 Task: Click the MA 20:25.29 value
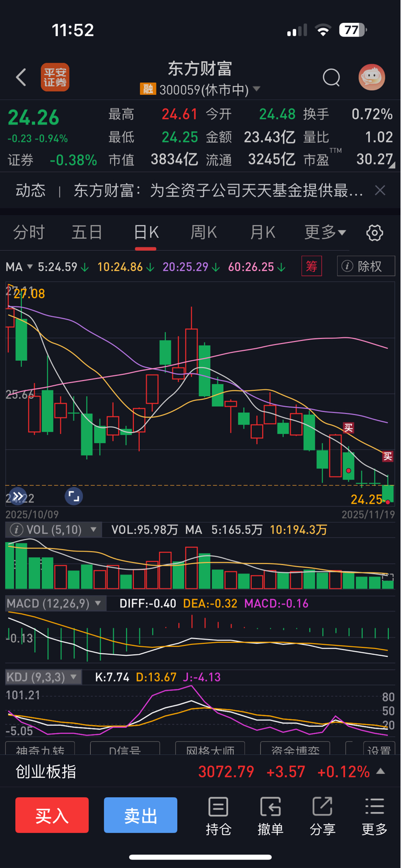coord(191,267)
